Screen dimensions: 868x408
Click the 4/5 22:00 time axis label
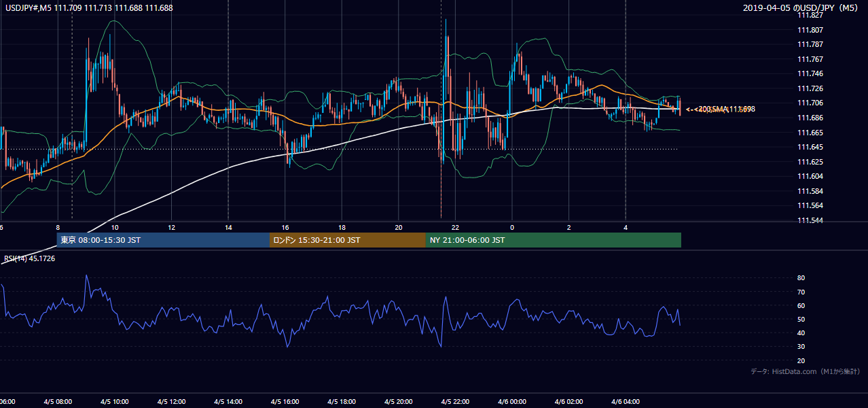click(456, 402)
